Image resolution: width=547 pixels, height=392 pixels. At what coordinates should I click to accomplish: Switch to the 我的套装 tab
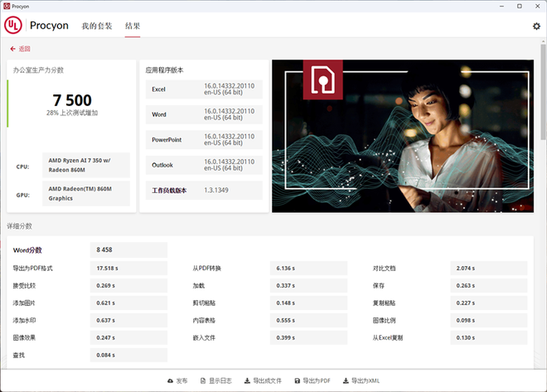click(x=97, y=26)
